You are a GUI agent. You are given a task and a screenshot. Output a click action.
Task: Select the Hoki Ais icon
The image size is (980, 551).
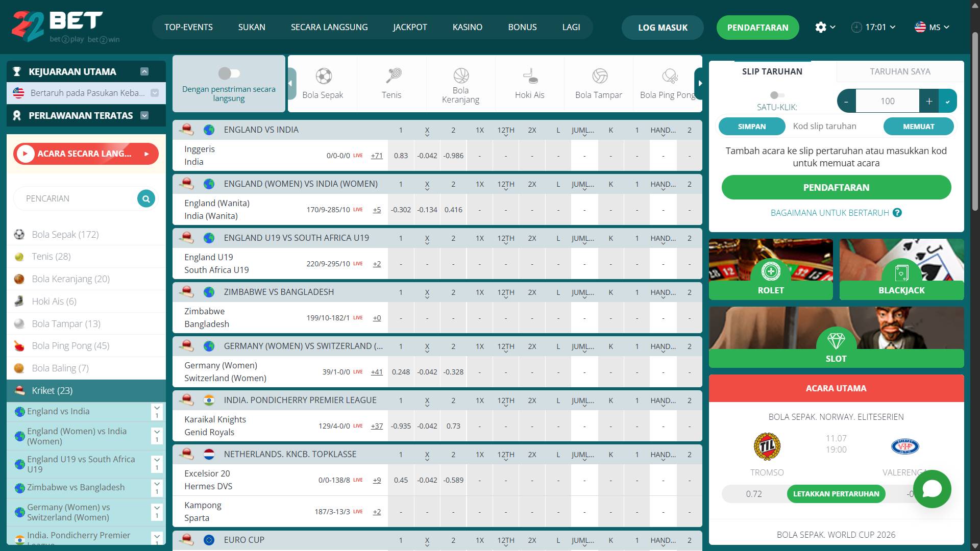tap(530, 76)
